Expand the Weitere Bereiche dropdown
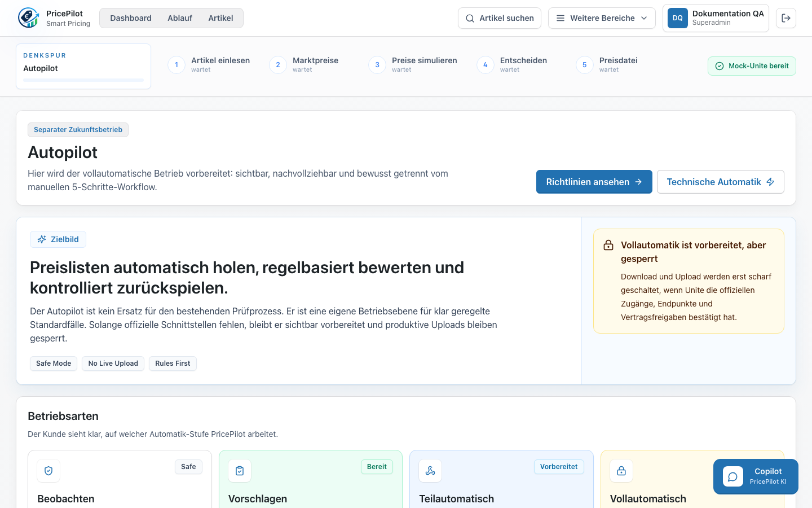Screen dimensions: 812x508 [602, 18]
